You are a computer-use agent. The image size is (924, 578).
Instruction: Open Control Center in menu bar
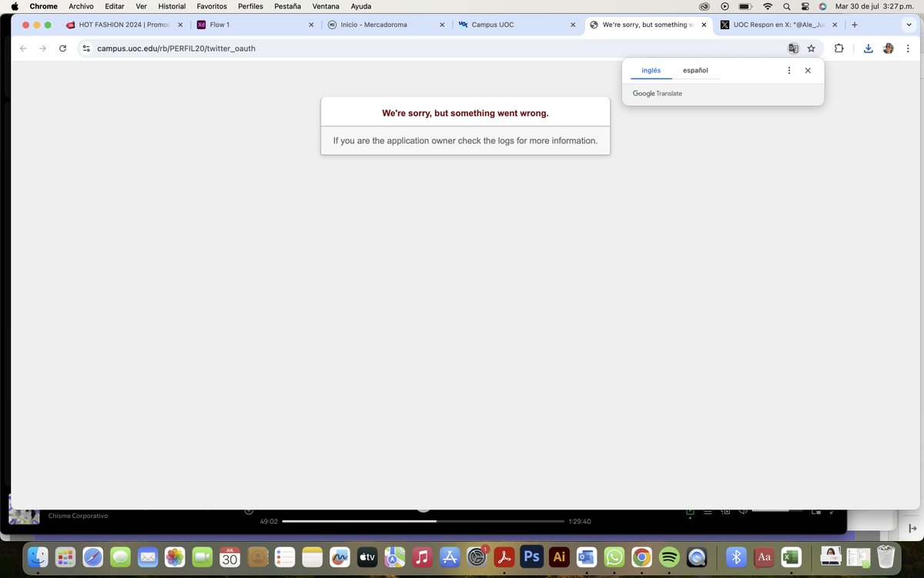(x=805, y=6)
